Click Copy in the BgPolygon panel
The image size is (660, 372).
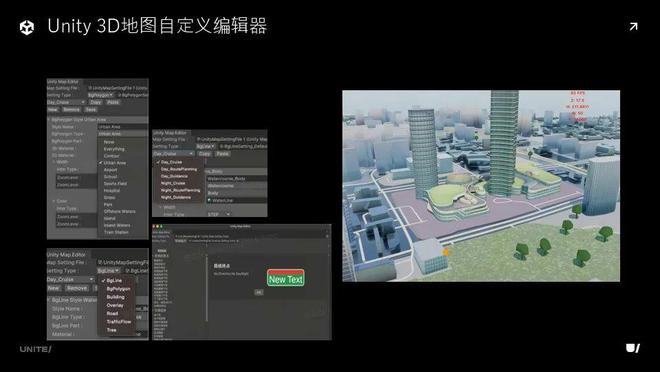tap(96, 102)
